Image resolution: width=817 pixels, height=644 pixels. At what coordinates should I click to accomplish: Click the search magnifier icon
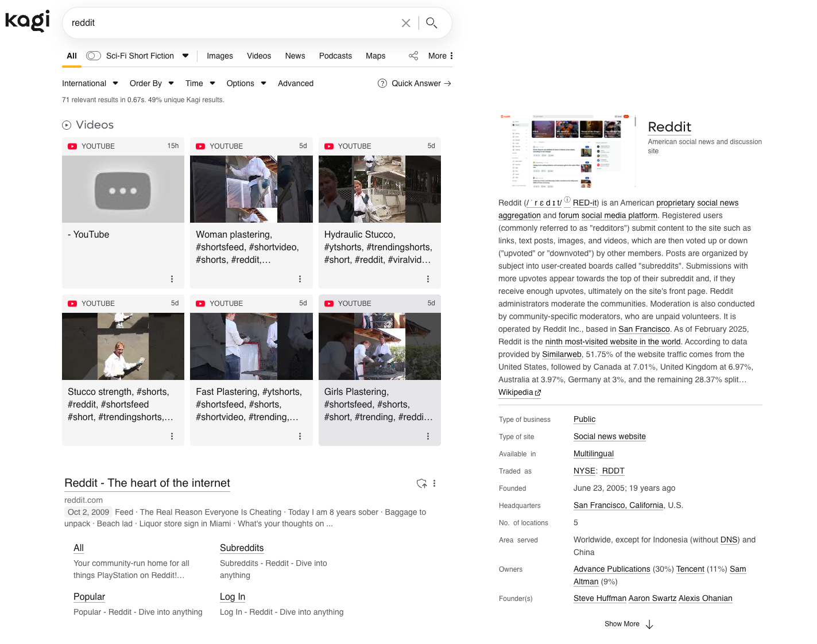[x=431, y=23]
